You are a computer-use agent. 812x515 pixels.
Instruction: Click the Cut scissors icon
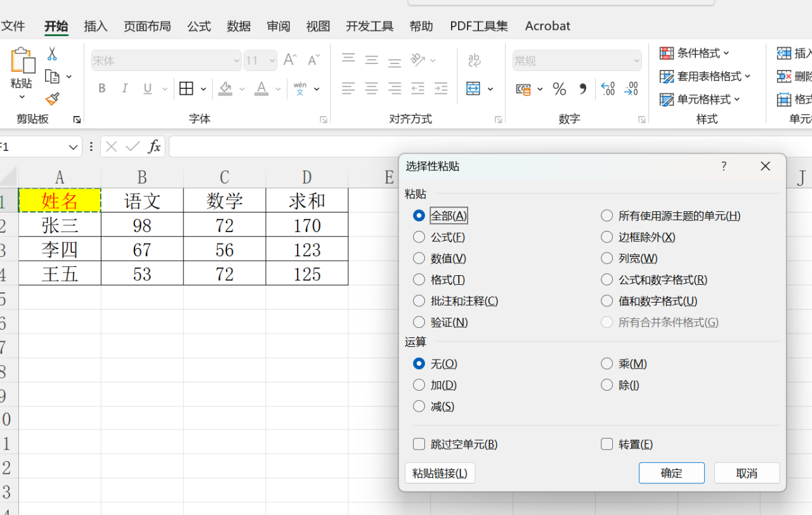[52, 54]
